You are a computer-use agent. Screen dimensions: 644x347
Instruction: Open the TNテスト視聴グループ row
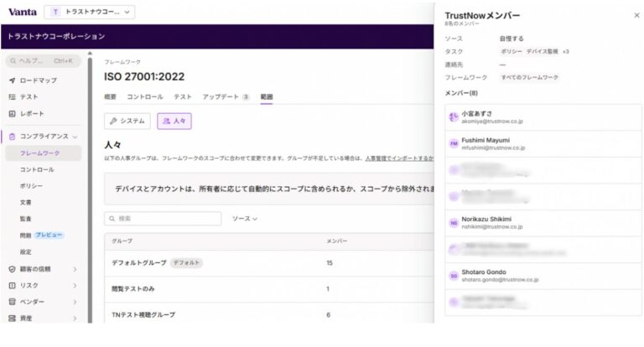click(269, 314)
